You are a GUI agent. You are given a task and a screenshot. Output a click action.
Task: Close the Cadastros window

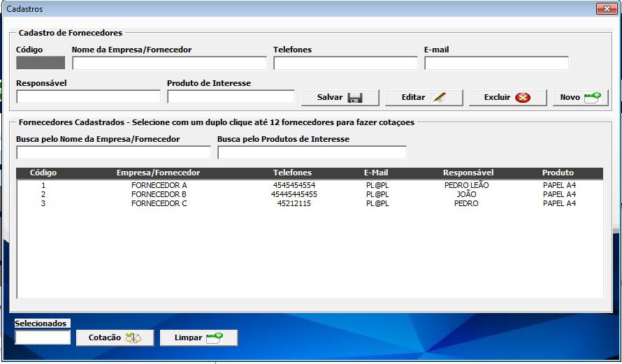605,9
